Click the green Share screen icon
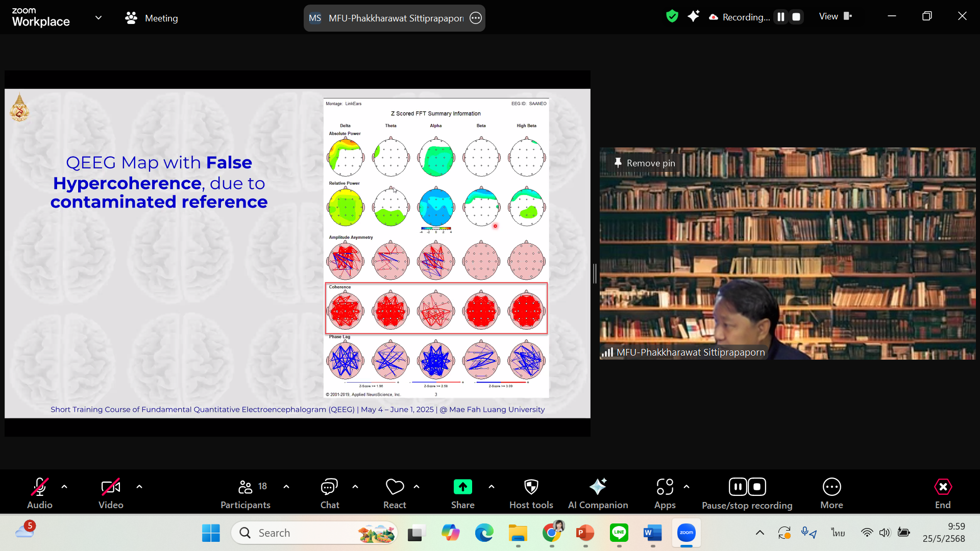980x551 pixels. coord(462,487)
